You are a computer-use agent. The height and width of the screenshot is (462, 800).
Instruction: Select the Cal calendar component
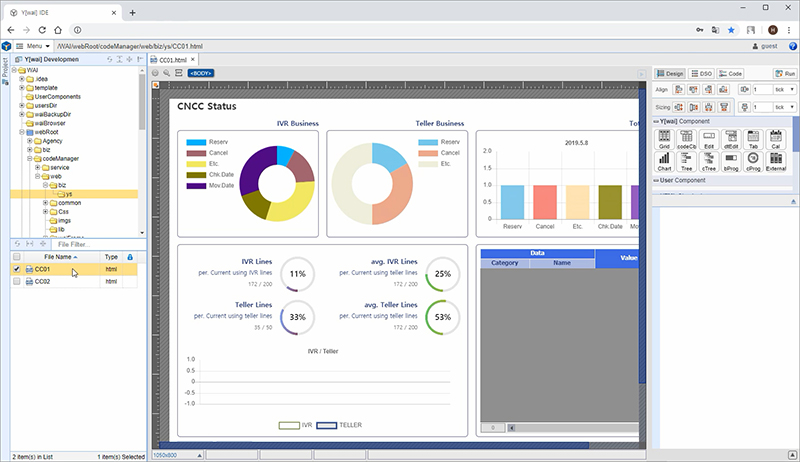(776, 138)
